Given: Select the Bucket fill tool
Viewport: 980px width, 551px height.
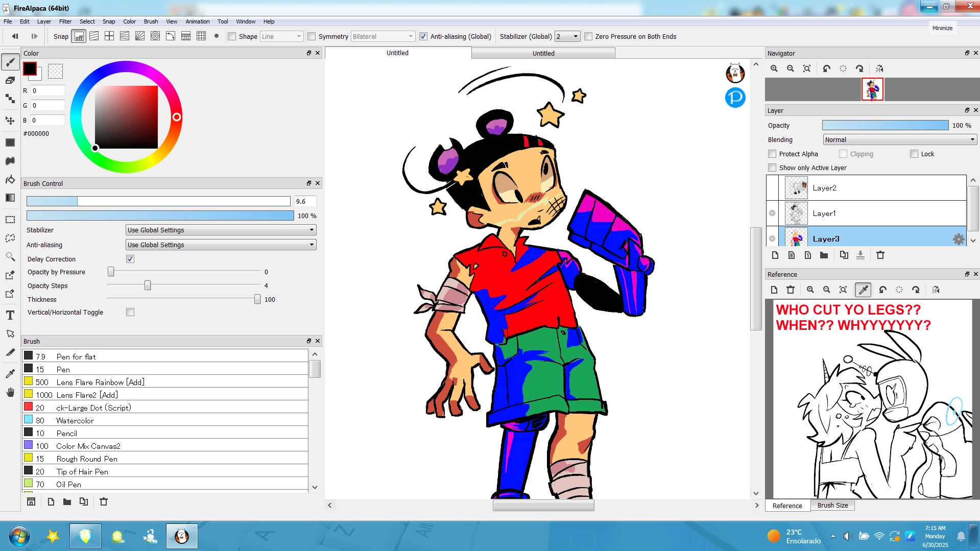Looking at the screenshot, I should [10, 179].
